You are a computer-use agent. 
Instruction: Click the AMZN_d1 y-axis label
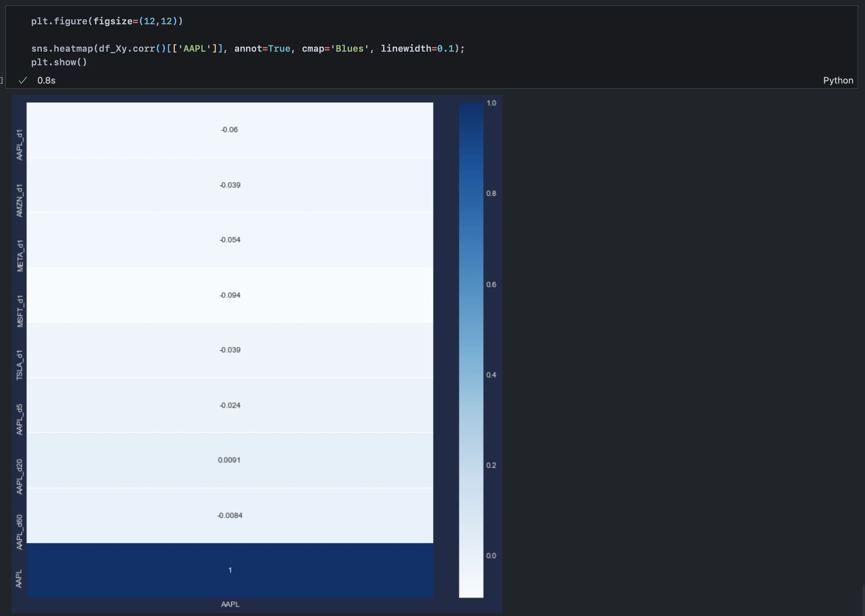[19, 201]
